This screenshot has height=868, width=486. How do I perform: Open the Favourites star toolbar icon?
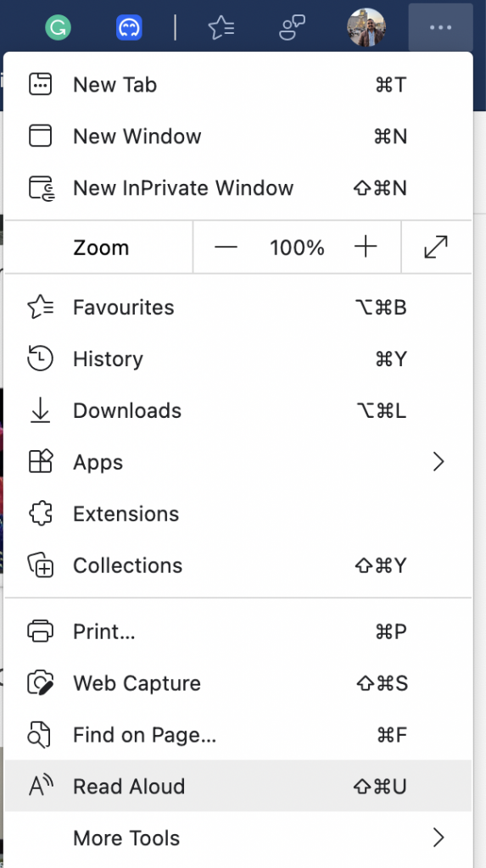click(221, 27)
